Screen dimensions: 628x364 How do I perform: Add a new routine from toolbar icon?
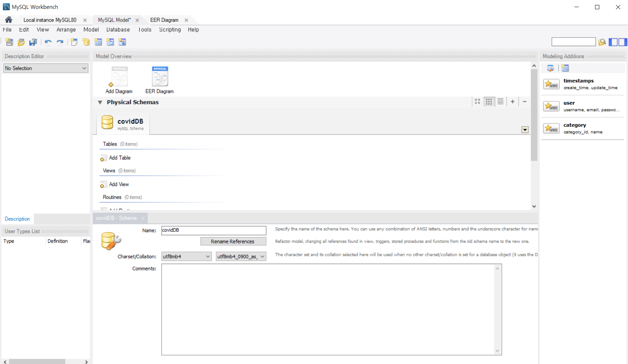point(122,42)
